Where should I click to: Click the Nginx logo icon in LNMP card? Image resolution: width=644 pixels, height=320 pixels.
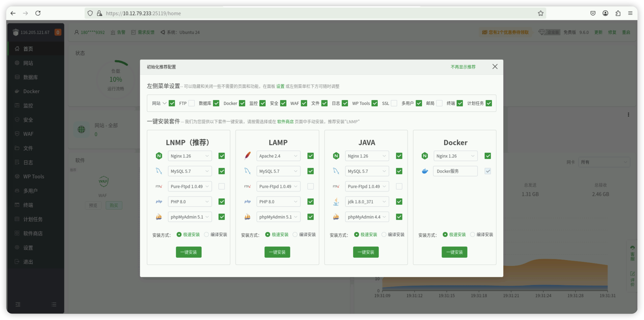pyautogui.click(x=159, y=156)
